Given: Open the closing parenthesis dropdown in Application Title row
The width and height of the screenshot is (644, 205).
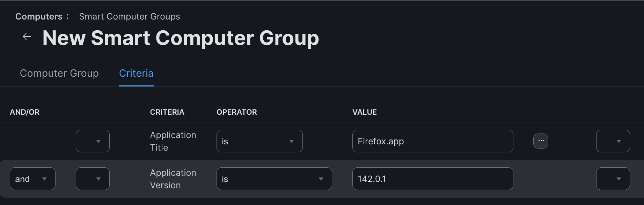Looking at the screenshot, I should [x=613, y=141].
